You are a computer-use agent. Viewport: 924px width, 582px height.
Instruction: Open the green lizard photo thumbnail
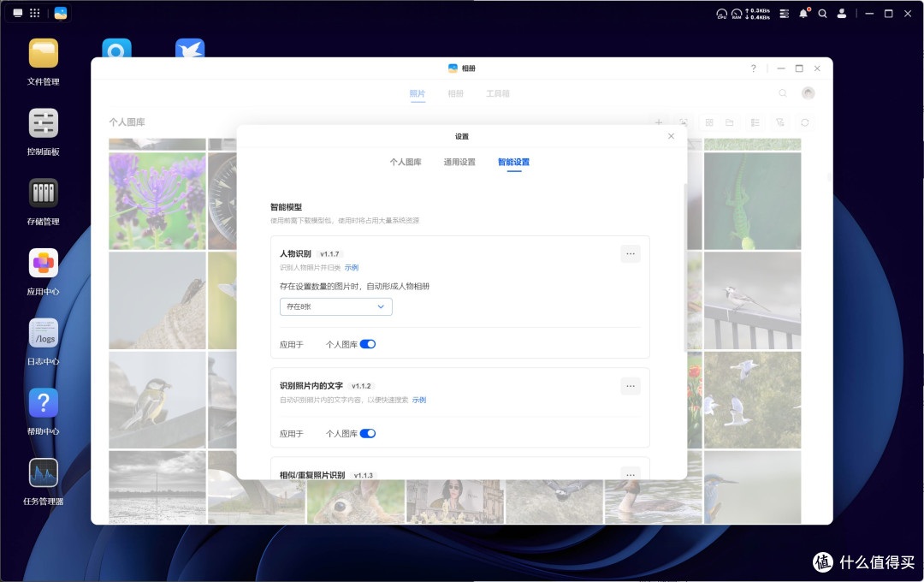753,201
